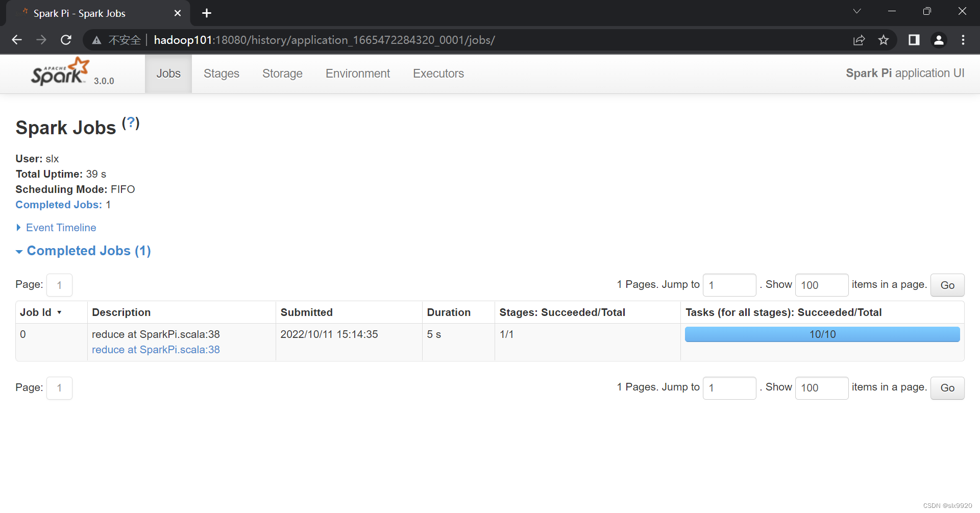Screen dimensions: 980x513
Task: Open the browser profile icon
Action: 939,40
